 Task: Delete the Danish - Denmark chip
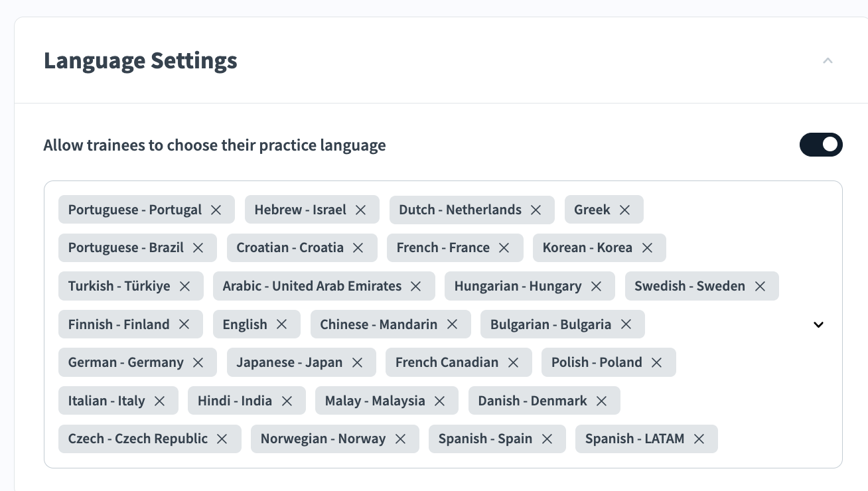click(x=602, y=401)
